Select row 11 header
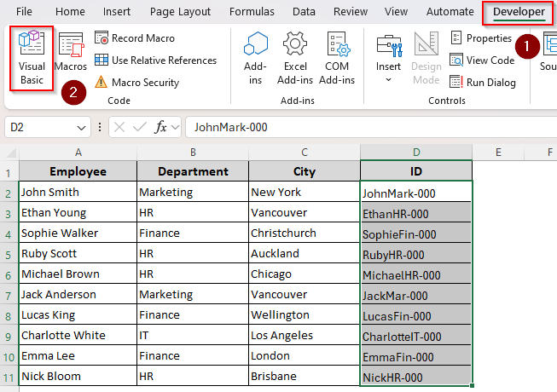Screen dimensions: 557x392 coord(9,378)
